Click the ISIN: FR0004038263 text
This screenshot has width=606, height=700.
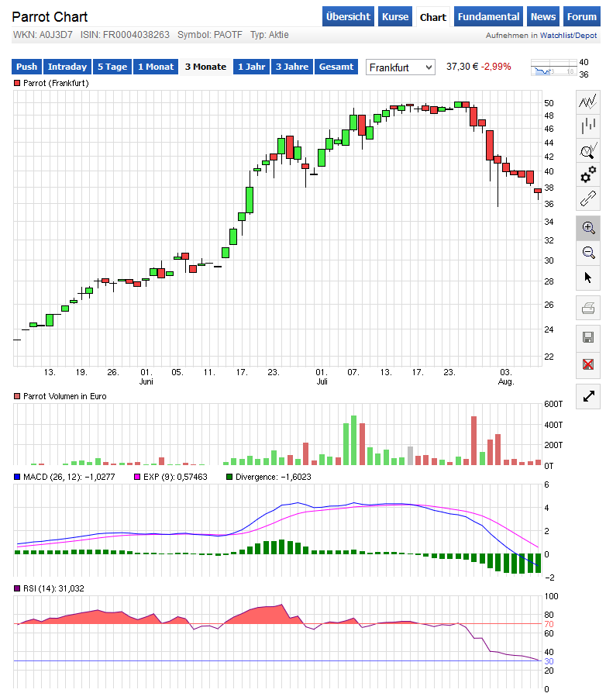[125, 35]
